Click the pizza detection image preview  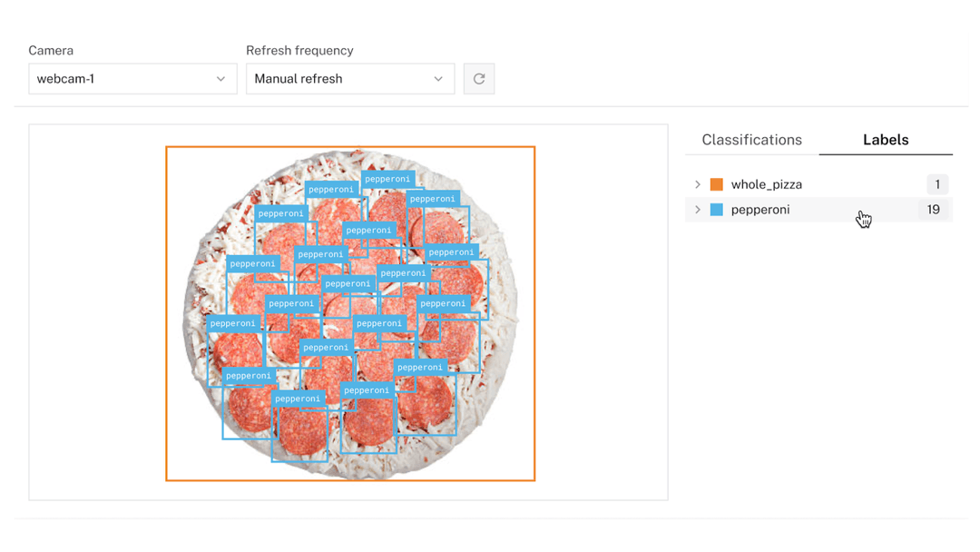click(x=348, y=311)
